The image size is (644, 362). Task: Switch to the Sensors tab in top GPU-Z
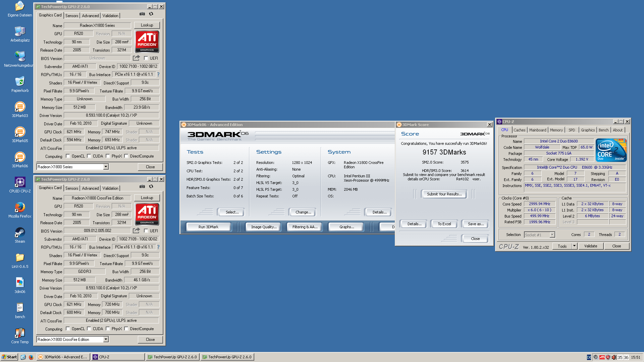[x=72, y=16]
